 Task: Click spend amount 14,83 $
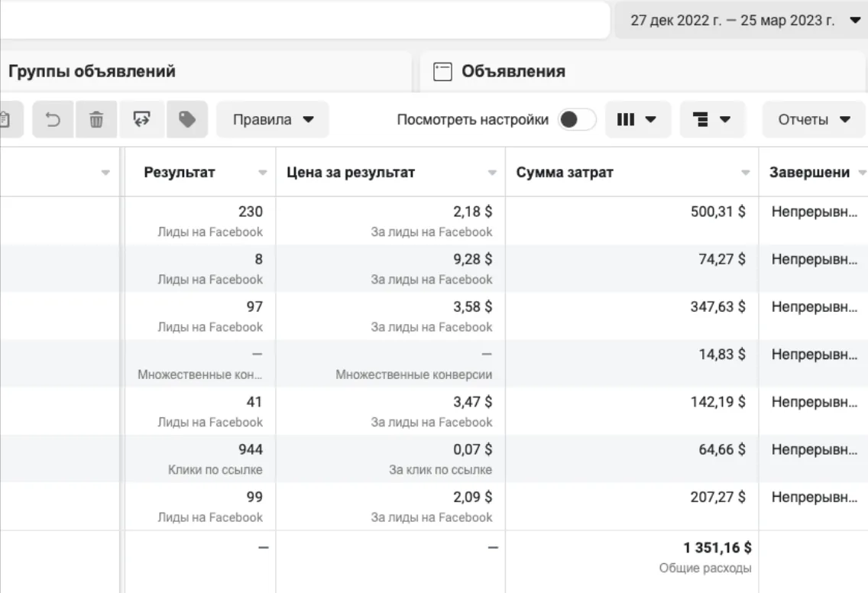pyautogui.click(x=722, y=355)
